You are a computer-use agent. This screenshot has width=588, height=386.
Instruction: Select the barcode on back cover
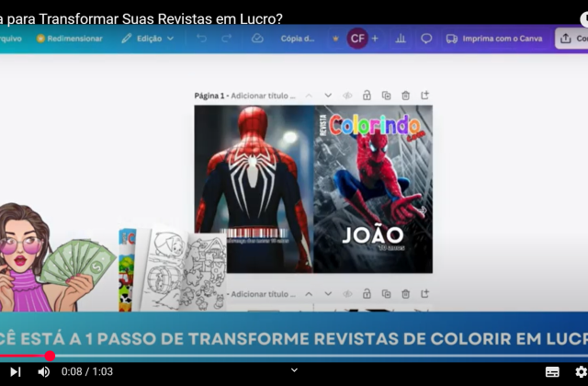pos(255,233)
